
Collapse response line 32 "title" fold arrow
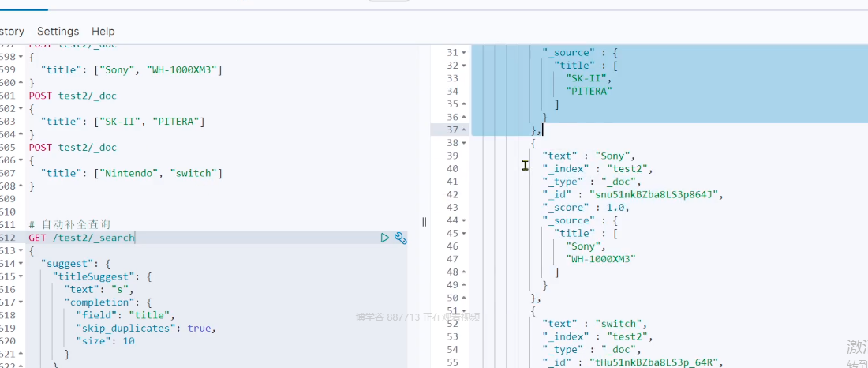click(464, 66)
